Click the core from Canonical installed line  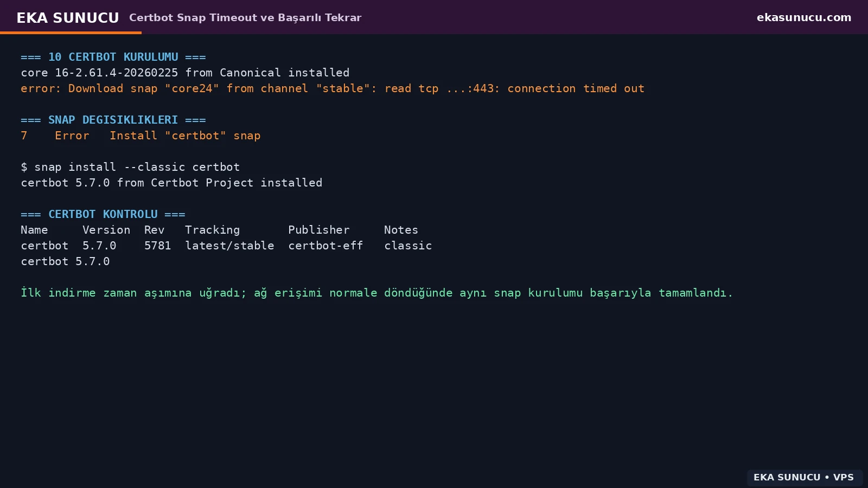(x=185, y=73)
